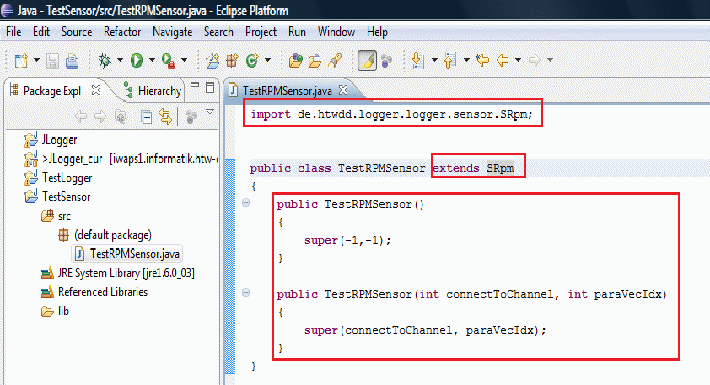Close the TestRPMSensor.java editor tab
Viewport: 710px width, 385px height.
[344, 90]
